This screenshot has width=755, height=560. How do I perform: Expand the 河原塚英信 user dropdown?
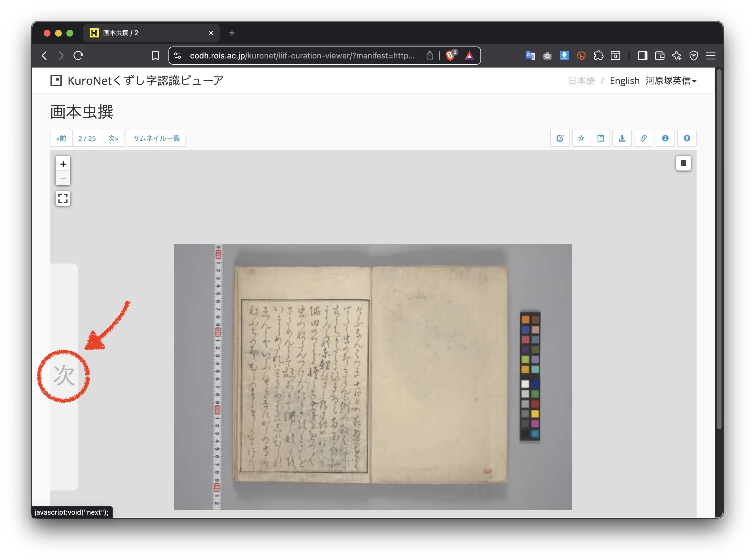click(x=670, y=81)
